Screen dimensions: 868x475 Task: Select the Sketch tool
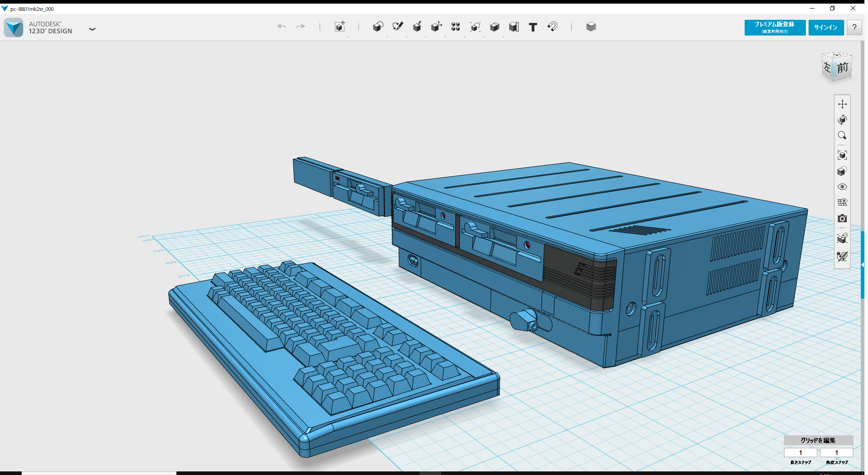click(x=398, y=27)
